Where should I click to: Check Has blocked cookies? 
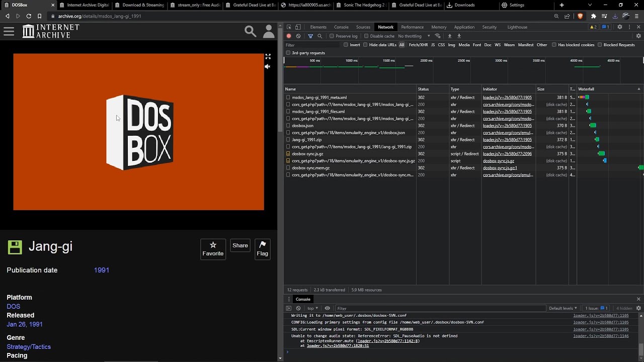tap(554, 45)
